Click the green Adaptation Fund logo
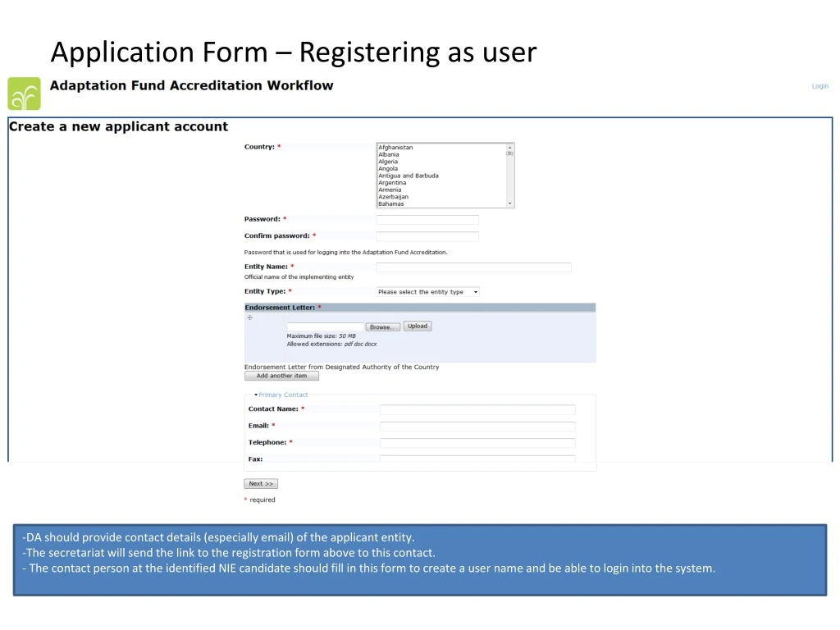This screenshot has width=840, height=630. click(24, 94)
